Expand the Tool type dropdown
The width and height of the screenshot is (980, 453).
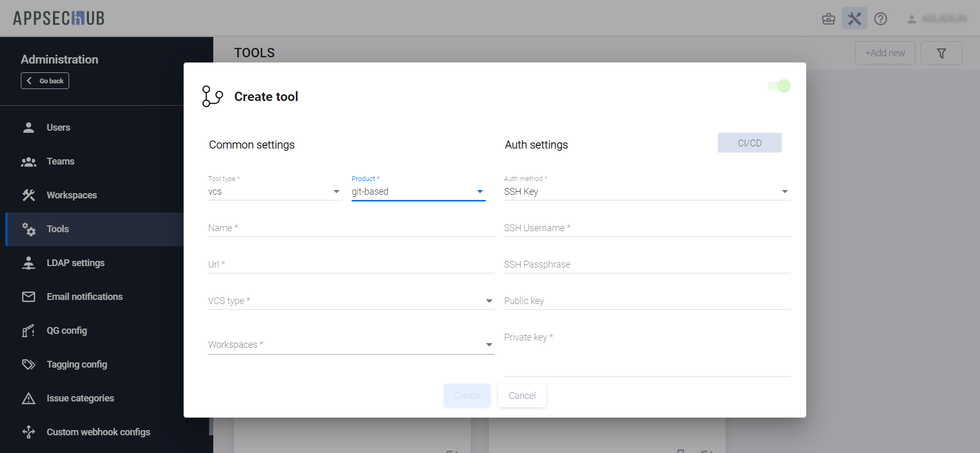(x=275, y=192)
